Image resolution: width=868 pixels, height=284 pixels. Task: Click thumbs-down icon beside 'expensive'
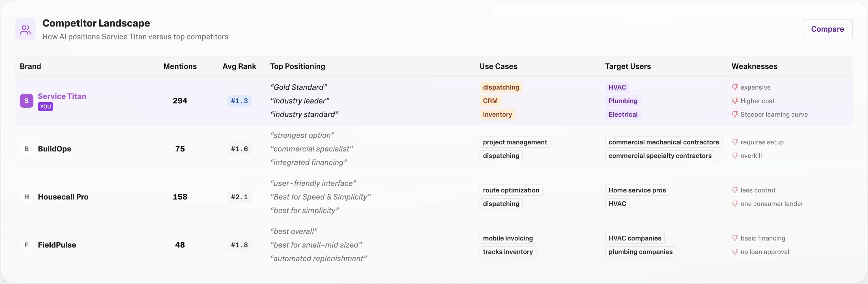point(735,88)
